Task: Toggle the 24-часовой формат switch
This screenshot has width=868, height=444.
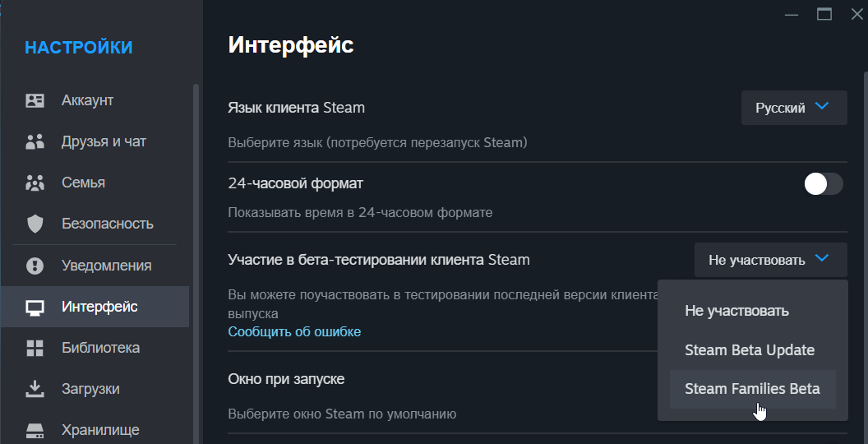Action: [824, 184]
